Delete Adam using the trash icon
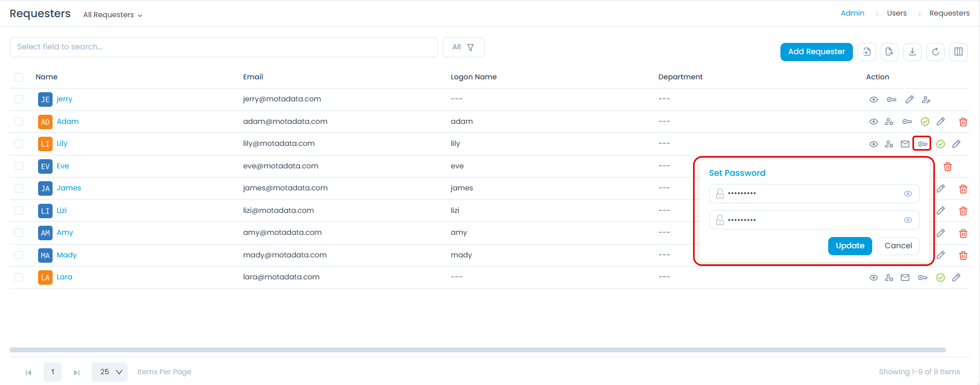 963,122
